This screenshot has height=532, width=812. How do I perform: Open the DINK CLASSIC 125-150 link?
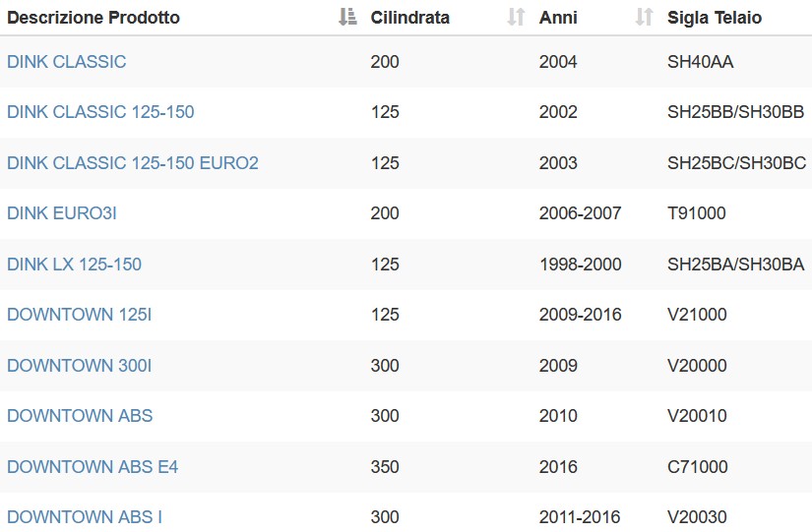(x=100, y=112)
